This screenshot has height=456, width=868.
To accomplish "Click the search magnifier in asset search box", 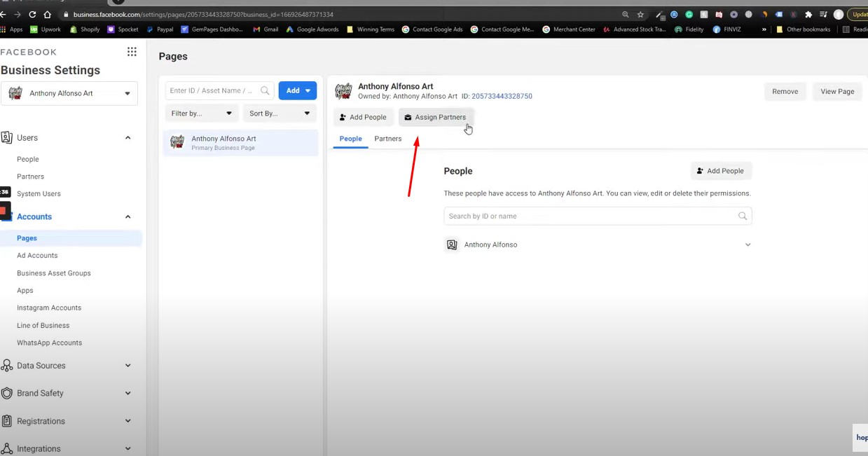I will click(265, 90).
